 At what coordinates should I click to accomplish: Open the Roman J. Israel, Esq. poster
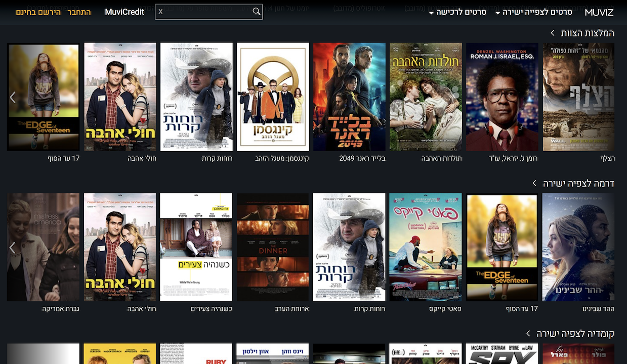[502, 97]
